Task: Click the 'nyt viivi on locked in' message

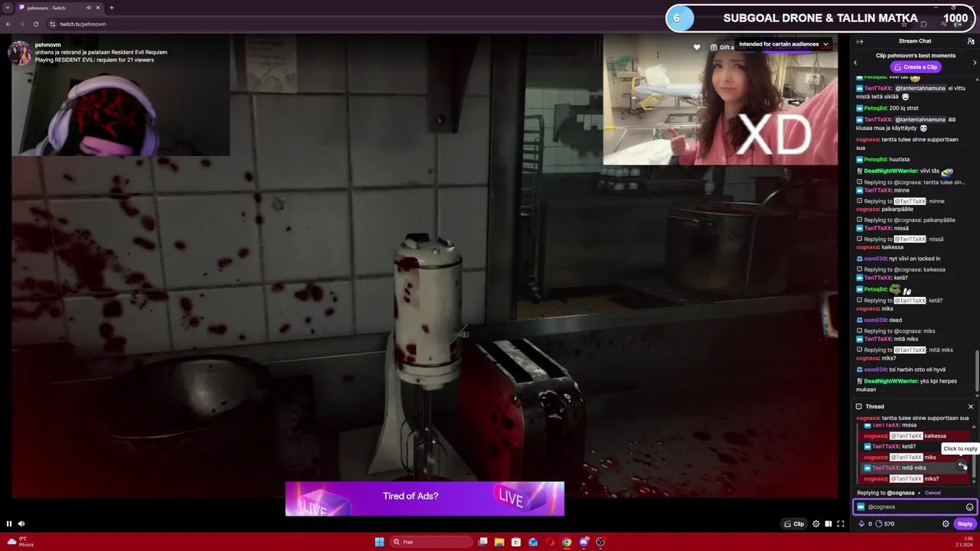Action: pos(900,259)
